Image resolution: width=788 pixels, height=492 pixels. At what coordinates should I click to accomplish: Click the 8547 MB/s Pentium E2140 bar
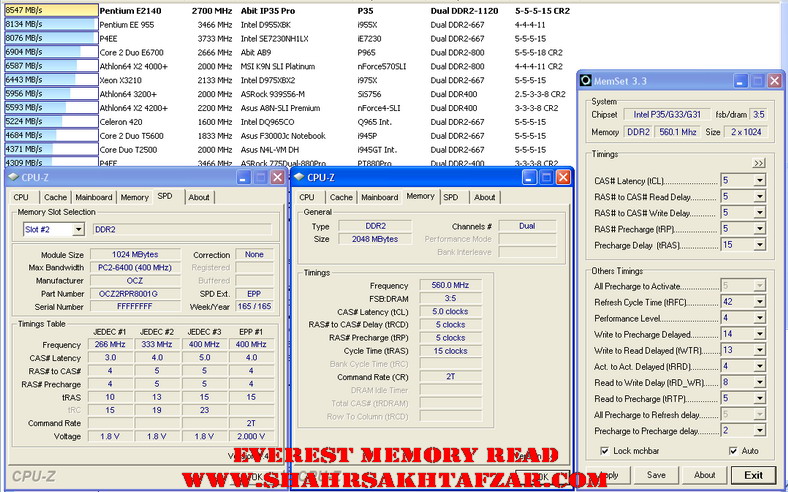coord(51,11)
